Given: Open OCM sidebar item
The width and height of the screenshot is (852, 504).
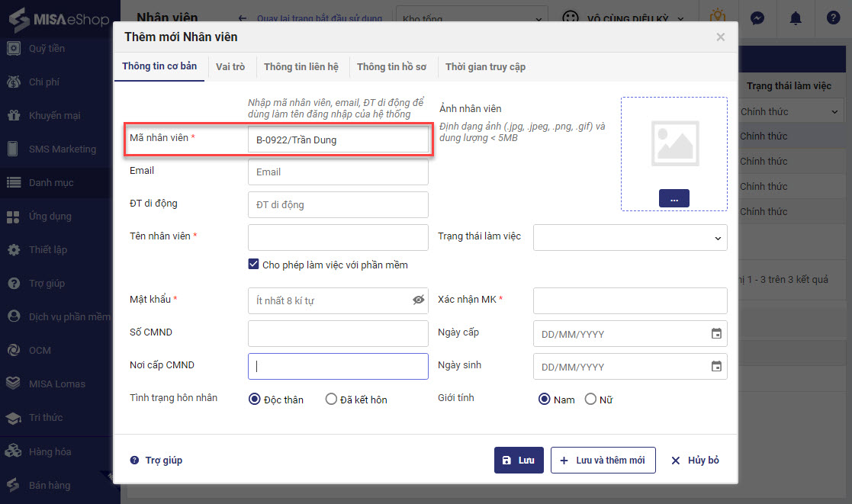Looking at the screenshot, I should click(x=40, y=350).
